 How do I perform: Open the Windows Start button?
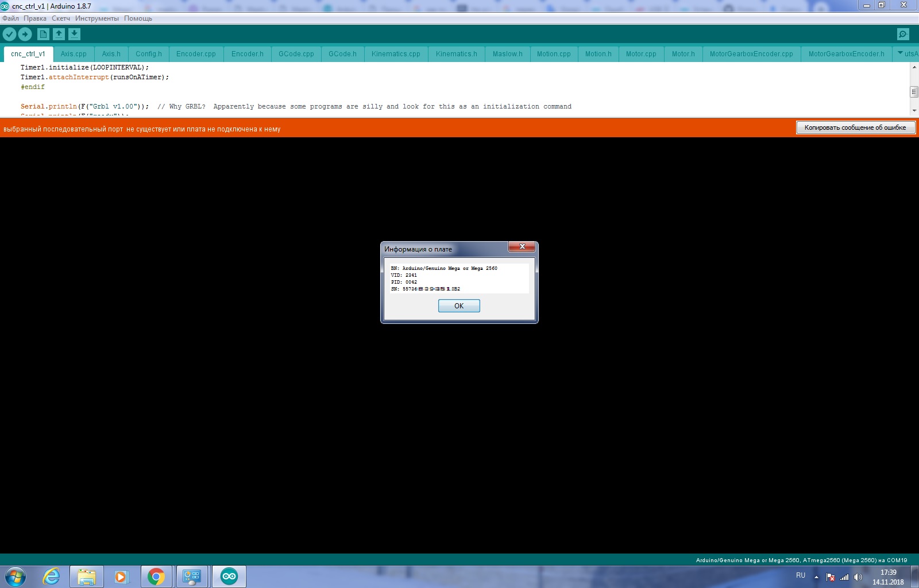(x=16, y=577)
